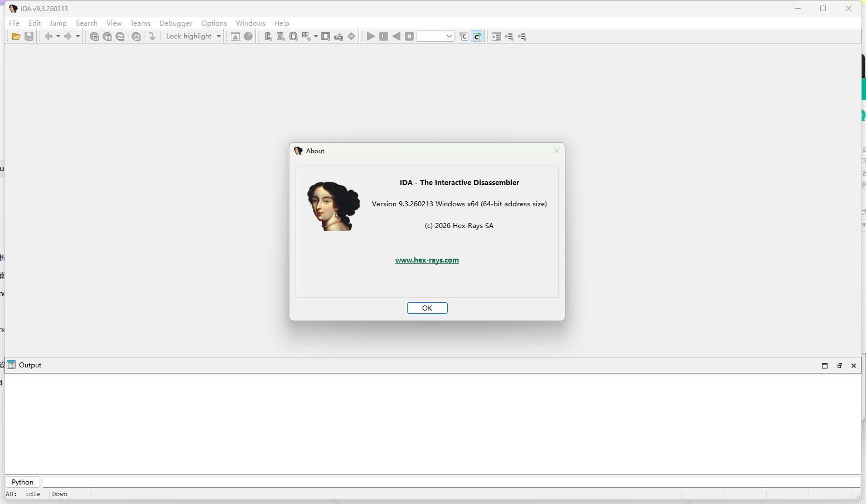Image resolution: width=866 pixels, height=504 pixels.
Task: Click the rounded box data icon
Action: [293, 36]
